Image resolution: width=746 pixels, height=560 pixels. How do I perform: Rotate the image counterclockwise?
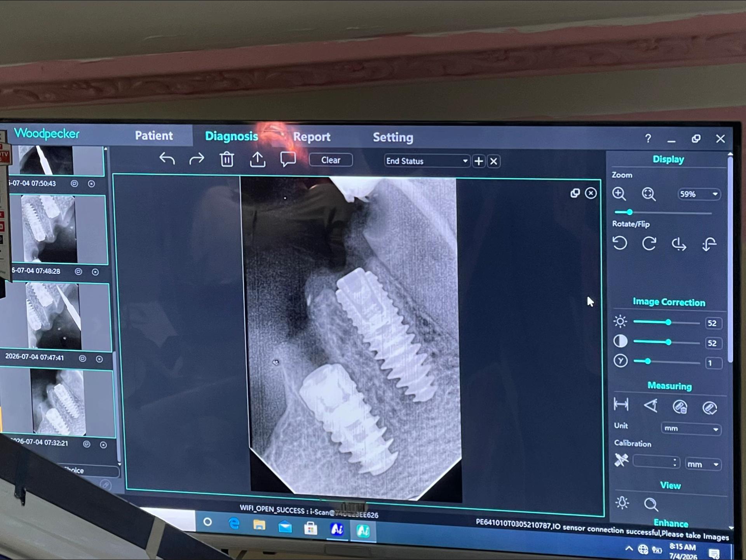620,243
